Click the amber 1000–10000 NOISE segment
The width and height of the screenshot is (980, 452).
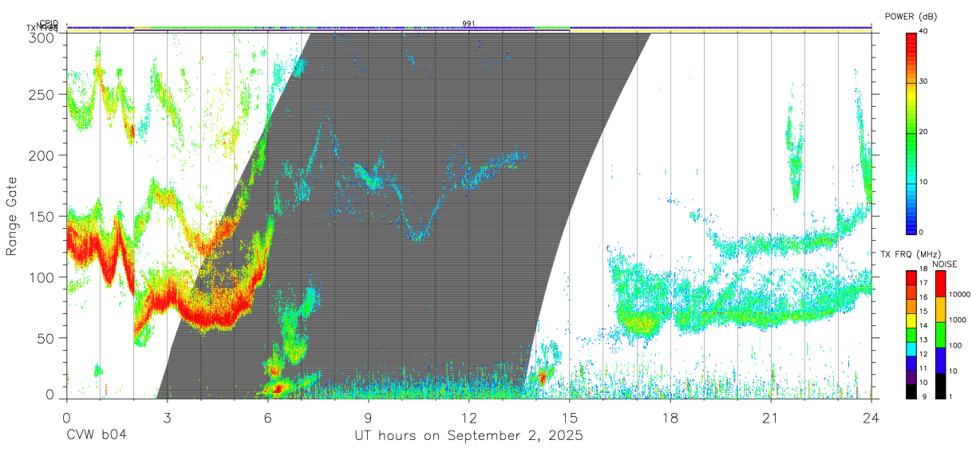(940, 309)
